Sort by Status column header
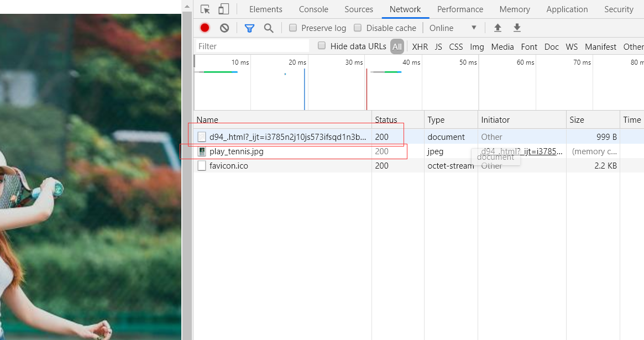Screen dimensions: 644x340 (x=397, y=120)
